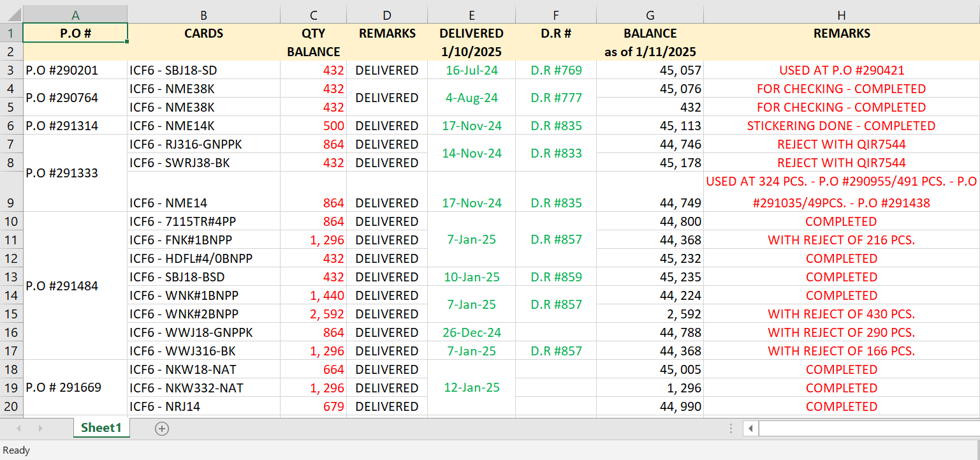Select the "as of 1/11/2025" cell
This screenshot has width=980, height=460.
[x=650, y=52]
